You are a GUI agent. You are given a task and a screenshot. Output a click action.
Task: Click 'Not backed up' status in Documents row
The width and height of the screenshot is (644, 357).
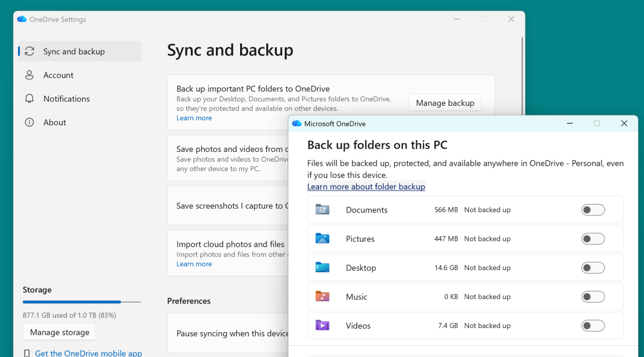[x=487, y=210]
